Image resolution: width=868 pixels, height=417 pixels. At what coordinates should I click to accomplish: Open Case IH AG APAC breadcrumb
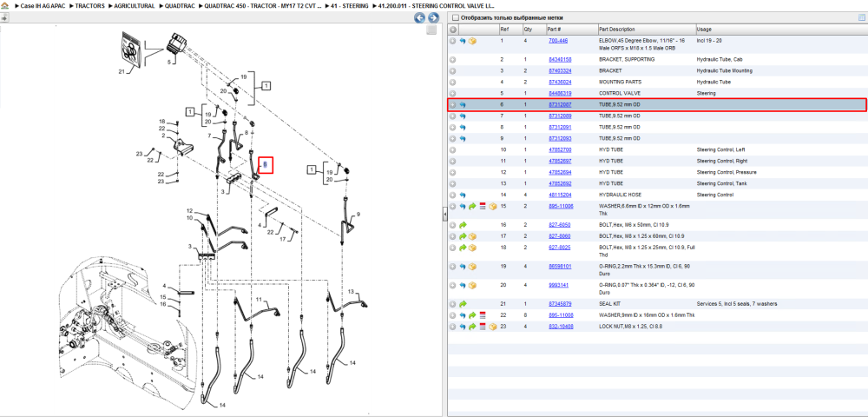coord(43,5)
